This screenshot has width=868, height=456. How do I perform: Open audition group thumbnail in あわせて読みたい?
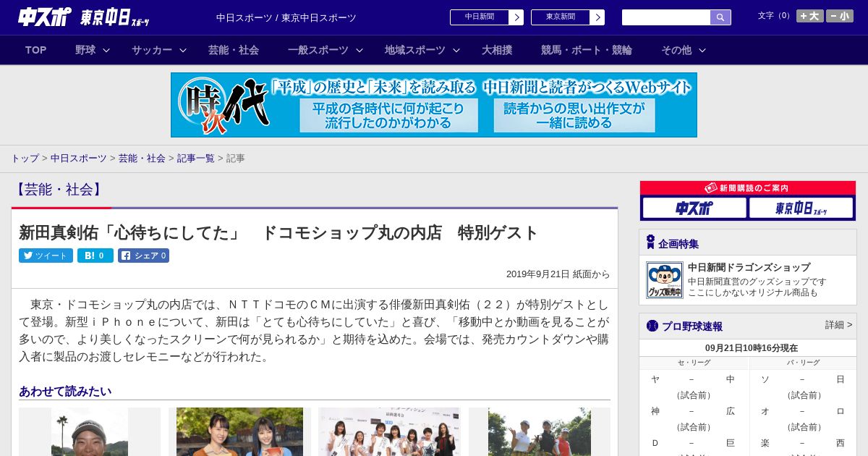tap(389, 431)
